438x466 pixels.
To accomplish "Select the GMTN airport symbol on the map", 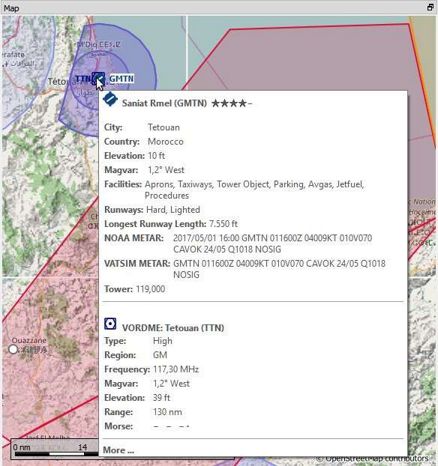I will (x=98, y=78).
